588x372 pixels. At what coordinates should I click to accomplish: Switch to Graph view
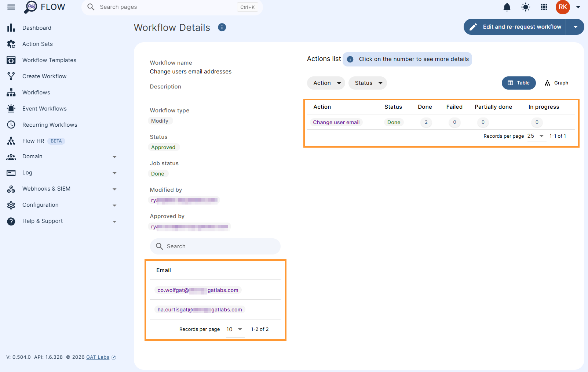click(556, 83)
